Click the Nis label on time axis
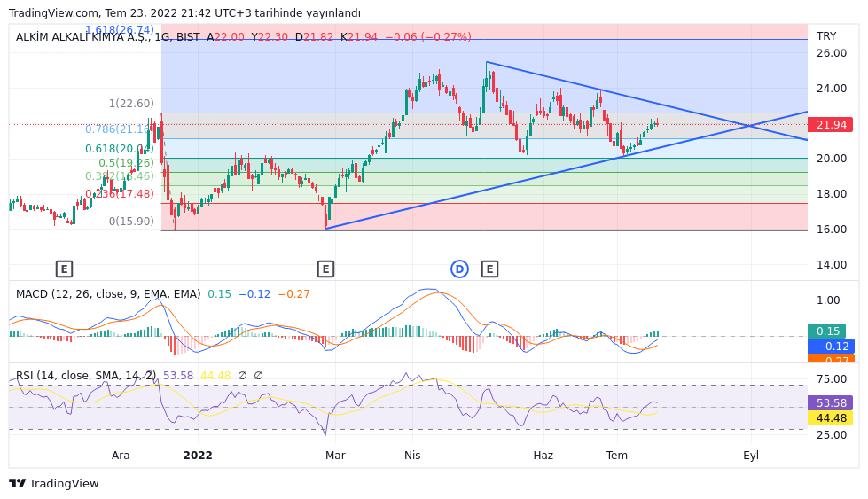 [x=412, y=456]
